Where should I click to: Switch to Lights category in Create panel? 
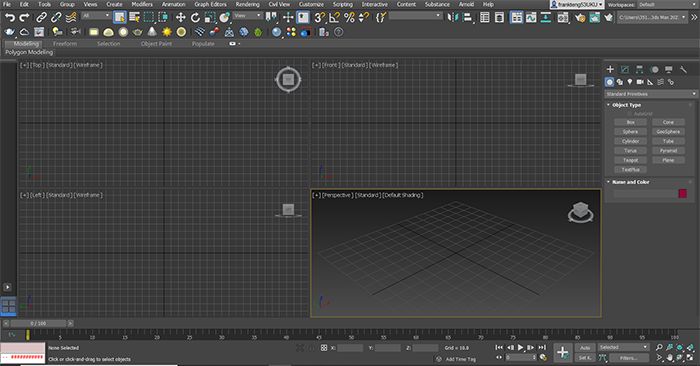[630, 82]
